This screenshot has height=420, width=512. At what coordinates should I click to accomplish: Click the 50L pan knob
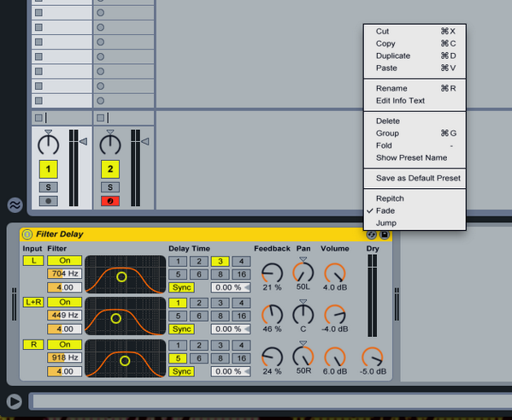click(303, 273)
